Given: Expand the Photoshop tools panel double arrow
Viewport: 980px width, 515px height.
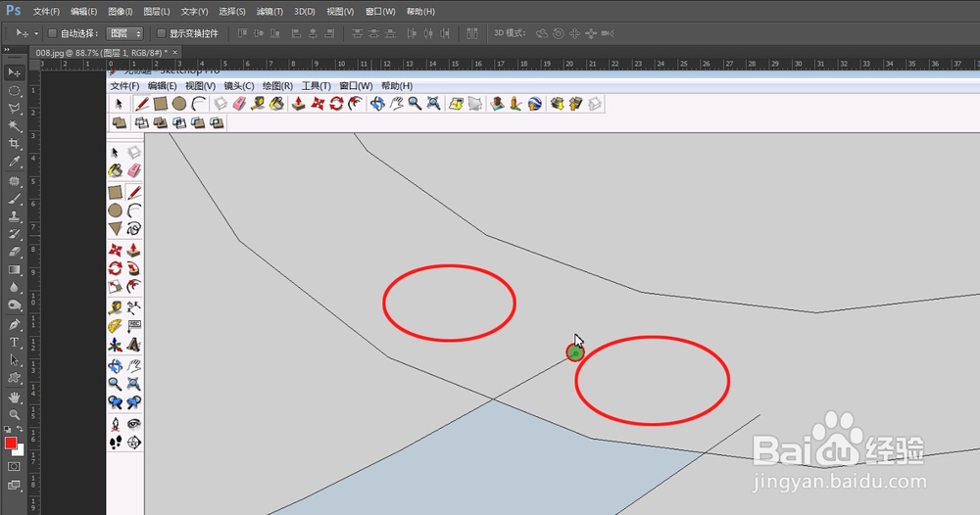Looking at the screenshot, I should 7,50.
